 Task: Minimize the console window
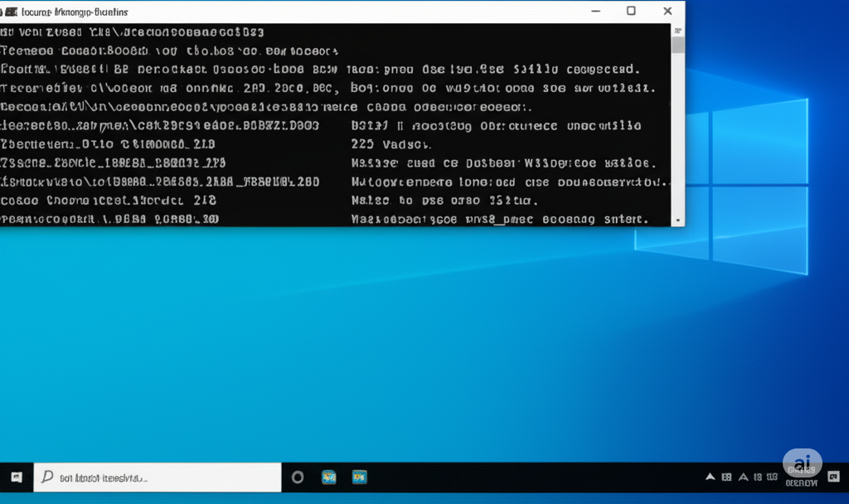595,11
